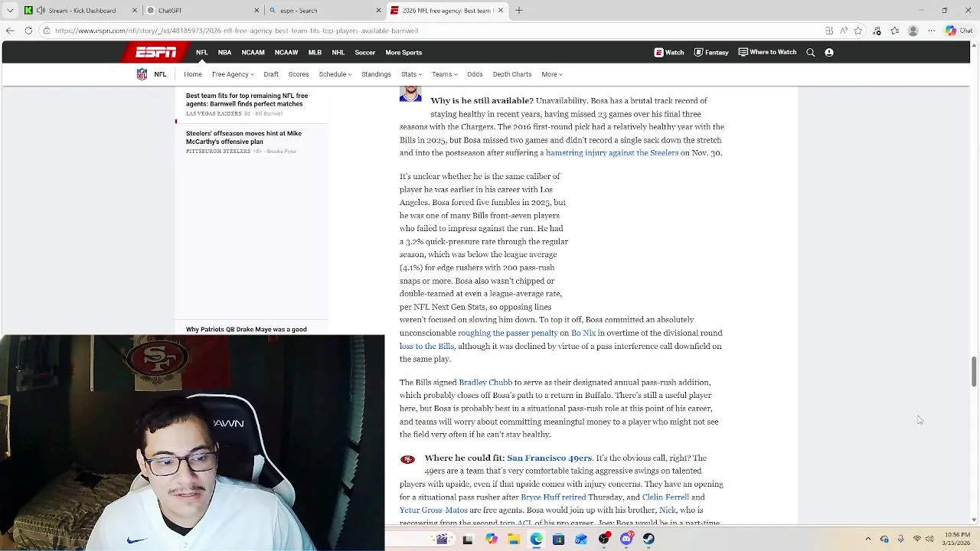Viewport: 980px width, 551px height.
Task: Click the ESPN logo in the header
Action: point(156,52)
